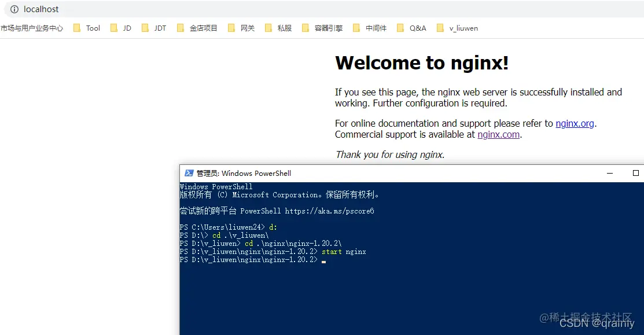
Task: Follow the nginx.com link
Action: pyautogui.click(x=499, y=135)
